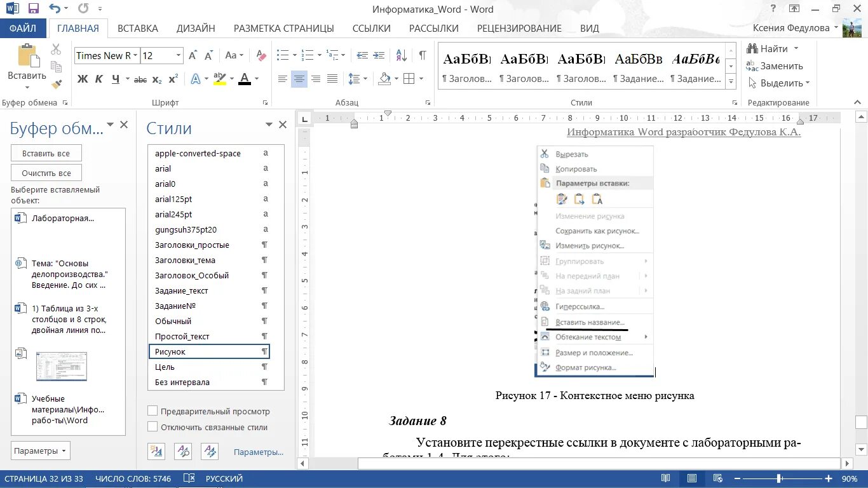This screenshot has width=868, height=488.
Task: Apply the yellow text highlight color
Action: pyautogui.click(x=220, y=79)
